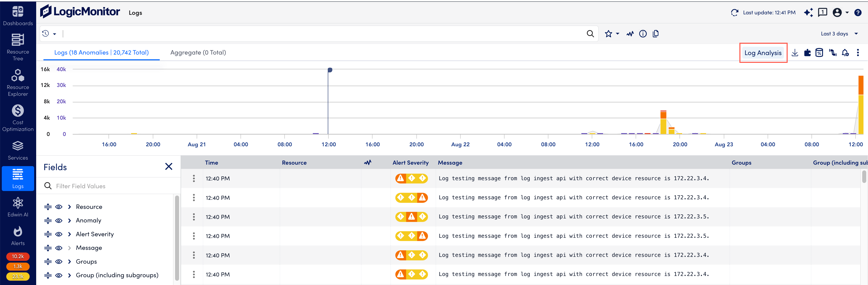Click the Log Analysis button

[763, 53]
